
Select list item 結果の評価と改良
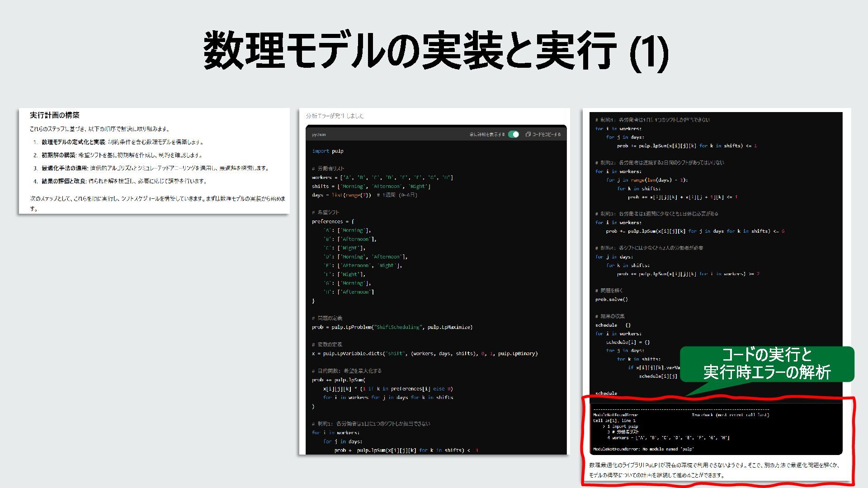point(64,181)
